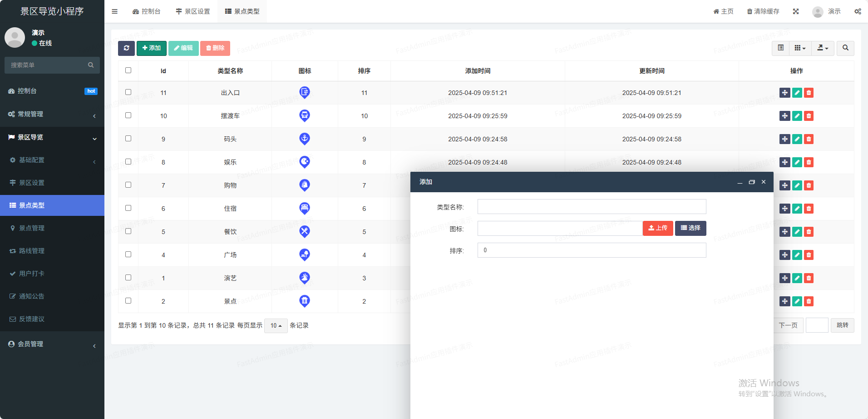Click drag-sort handle icon for 码头 row

[784, 140]
